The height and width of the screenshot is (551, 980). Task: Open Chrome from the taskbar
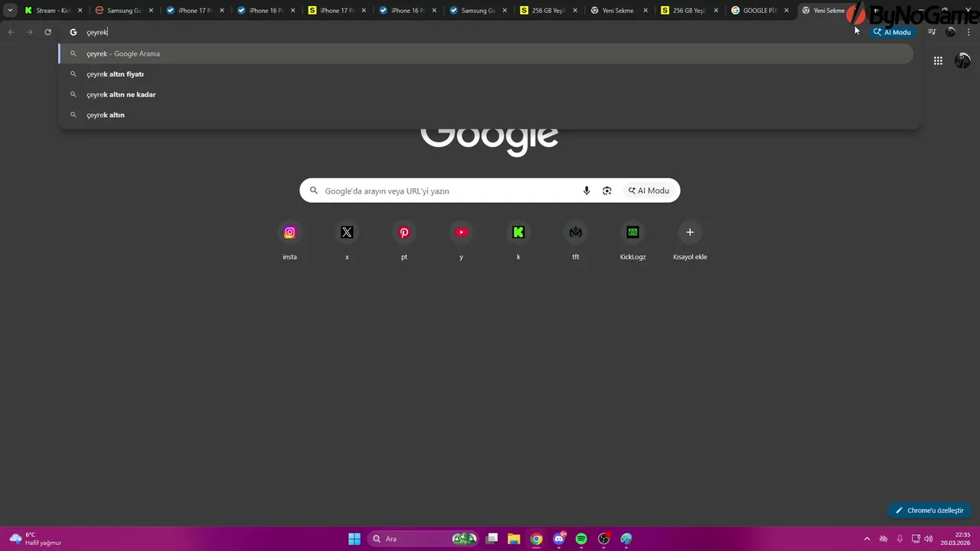click(537, 539)
